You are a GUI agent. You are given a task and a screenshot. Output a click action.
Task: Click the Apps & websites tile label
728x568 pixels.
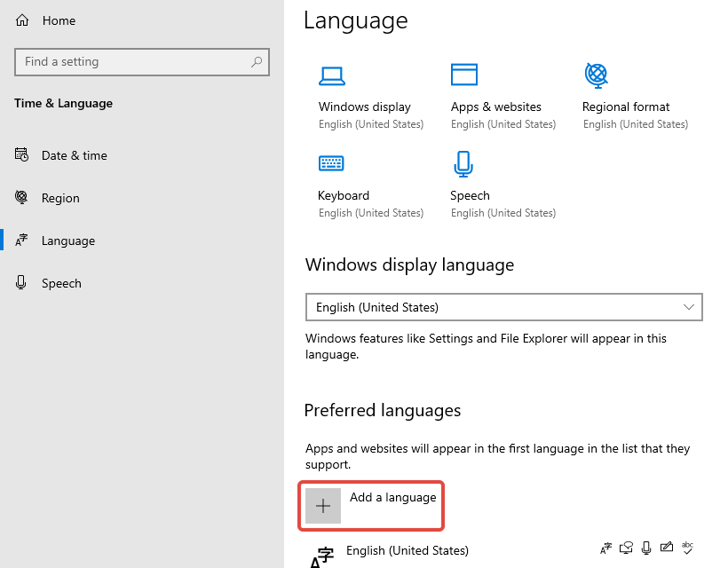(496, 106)
